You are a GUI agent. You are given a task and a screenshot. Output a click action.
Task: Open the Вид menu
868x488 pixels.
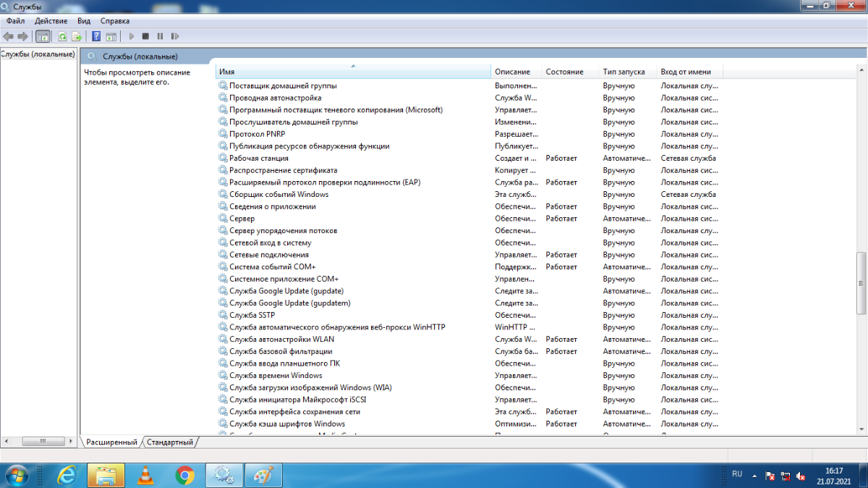[x=84, y=21]
